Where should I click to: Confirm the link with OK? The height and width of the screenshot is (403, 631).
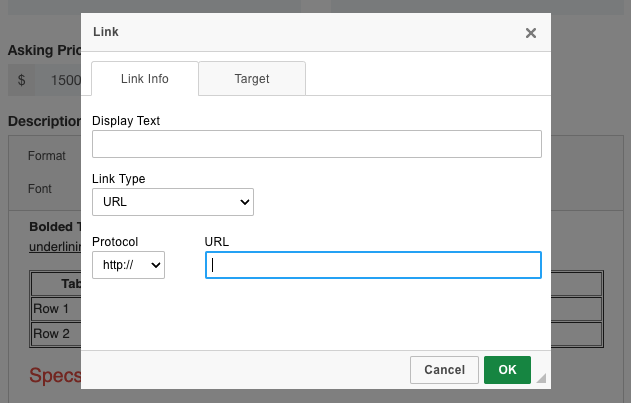click(x=507, y=370)
